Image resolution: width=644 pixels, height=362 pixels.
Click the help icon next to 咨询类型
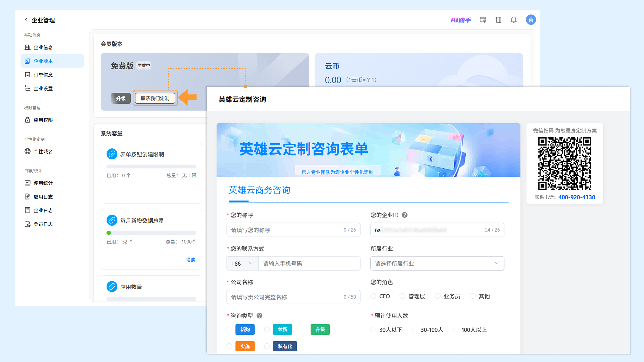(259, 316)
